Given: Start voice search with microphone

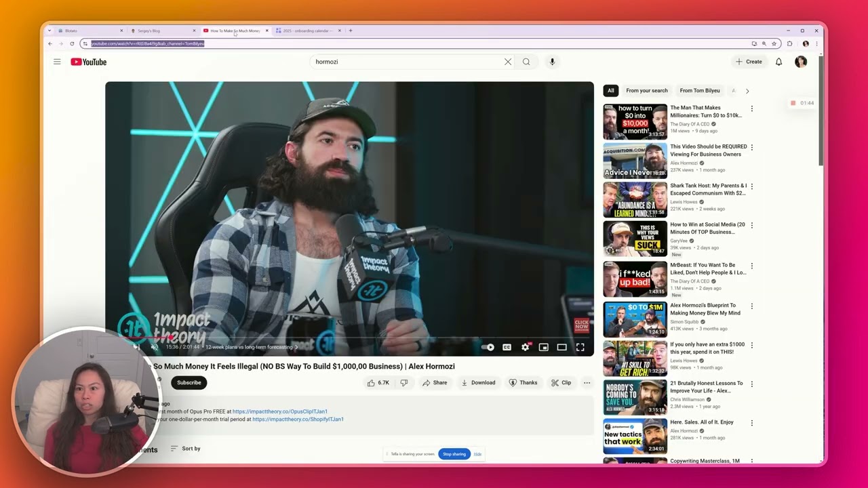Looking at the screenshot, I should click(x=552, y=62).
